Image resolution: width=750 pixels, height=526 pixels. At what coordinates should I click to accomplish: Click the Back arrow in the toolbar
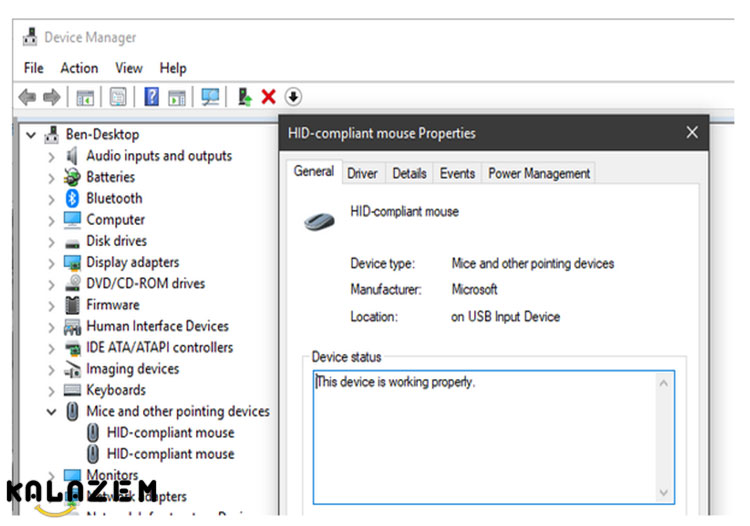(x=27, y=97)
